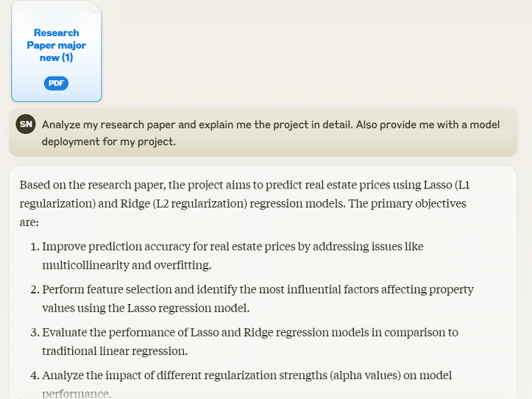Click the number 2 list marker
532x399 pixels.
tap(34, 289)
